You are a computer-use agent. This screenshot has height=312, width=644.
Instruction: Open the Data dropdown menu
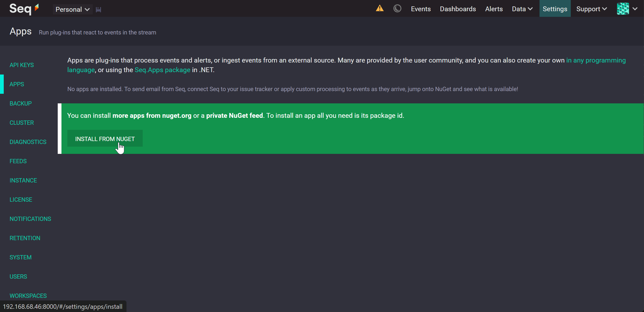click(522, 9)
